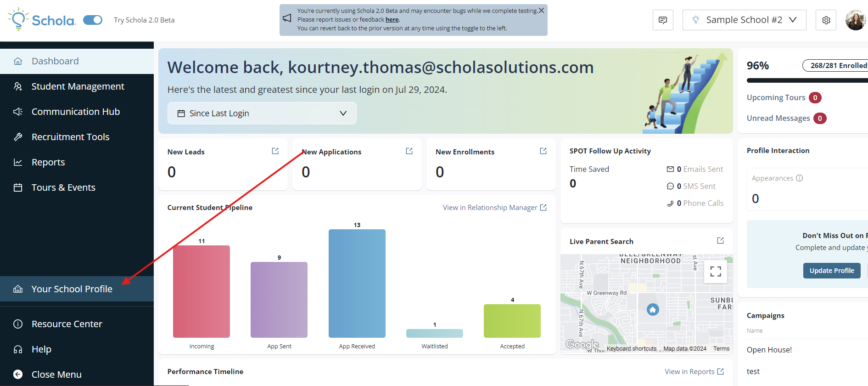The width and height of the screenshot is (868, 386).
Task: Click View in Reports link
Action: click(x=694, y=372)
